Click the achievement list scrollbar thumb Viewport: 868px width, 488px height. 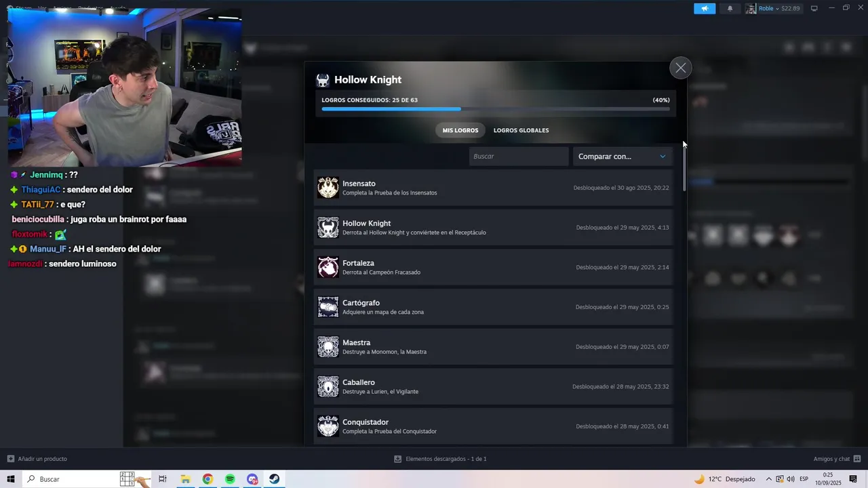(684, 167)
